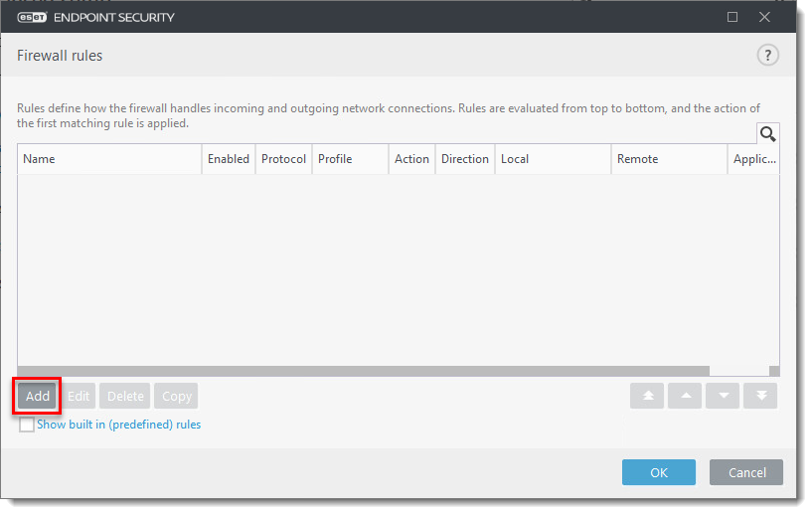
Task: Click the horizontal scrollbar of rules table
Action: tap(363, 370)
